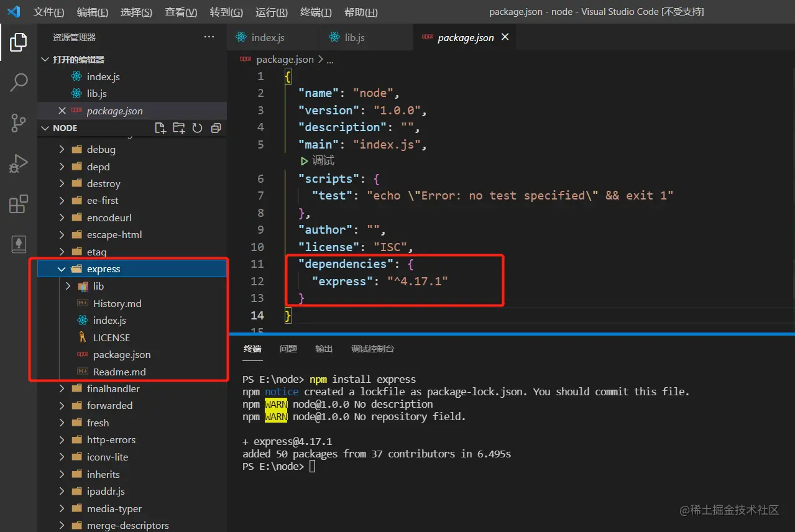
Task: Switch to the index.js editor tab
Action: [273, 37]
